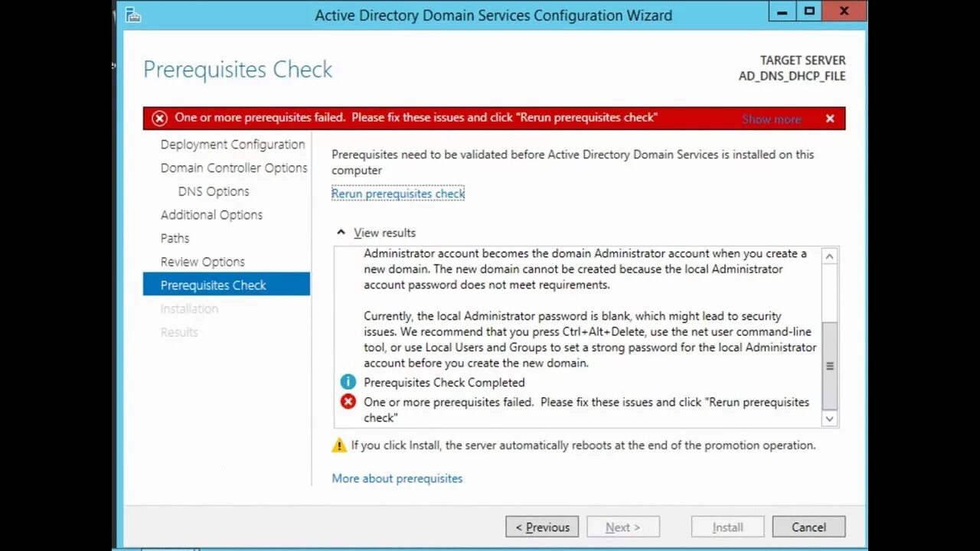Click the 'One or more prerequisites failed' result text

(x=586, y=409)
